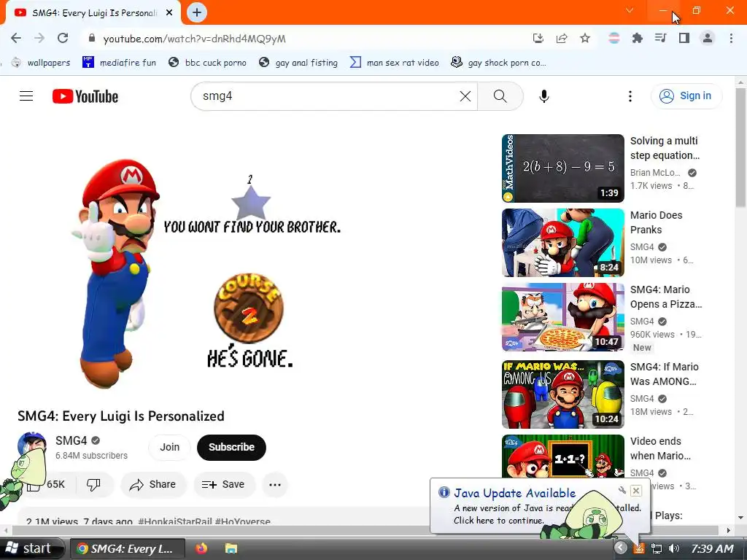Click the #HonkaiStarRail hashtag

click(x=175, y=521)
